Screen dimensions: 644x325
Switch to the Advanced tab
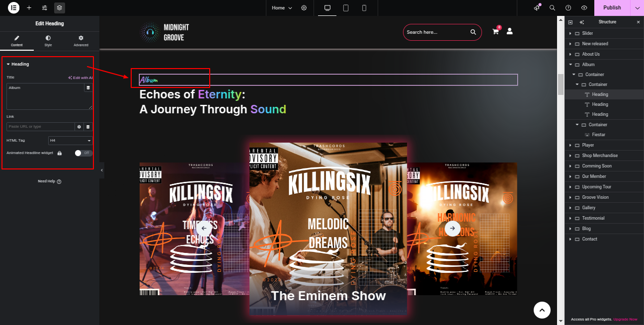pos(81,41)
